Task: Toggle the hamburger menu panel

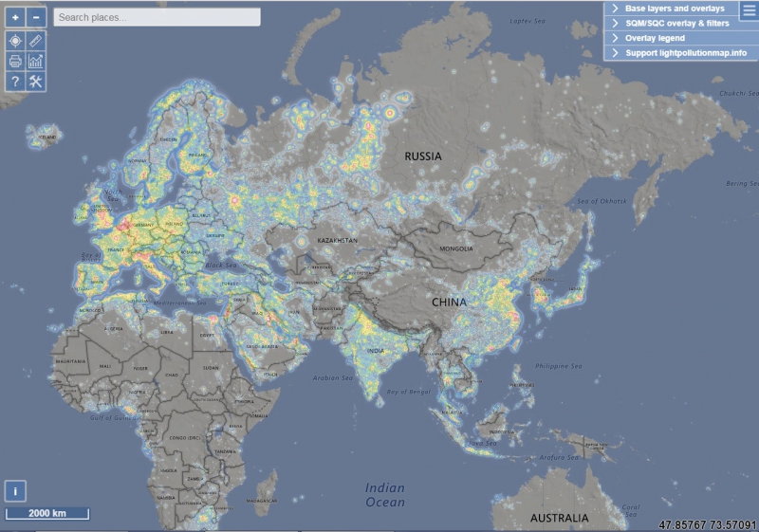Action: point(744,10)
